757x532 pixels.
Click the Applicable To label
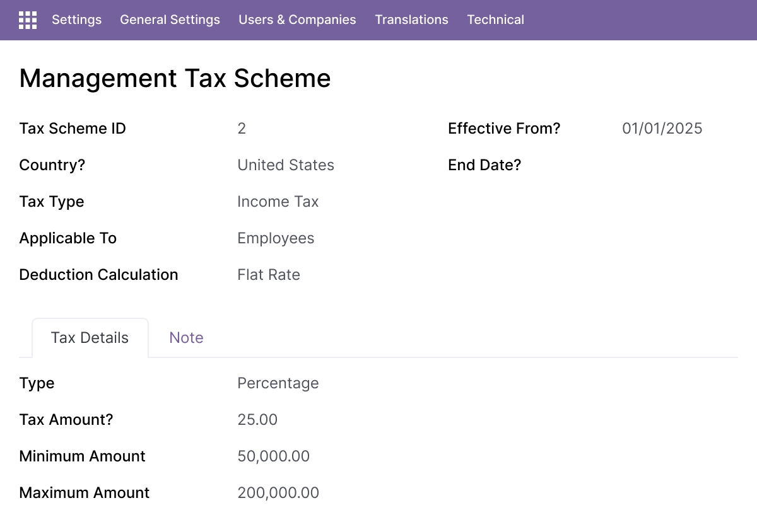68,238
